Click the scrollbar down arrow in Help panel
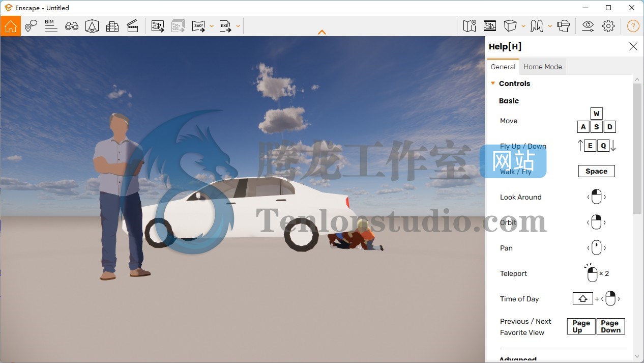644x363 pixels. pyautogui.click(x=637, y=356)
